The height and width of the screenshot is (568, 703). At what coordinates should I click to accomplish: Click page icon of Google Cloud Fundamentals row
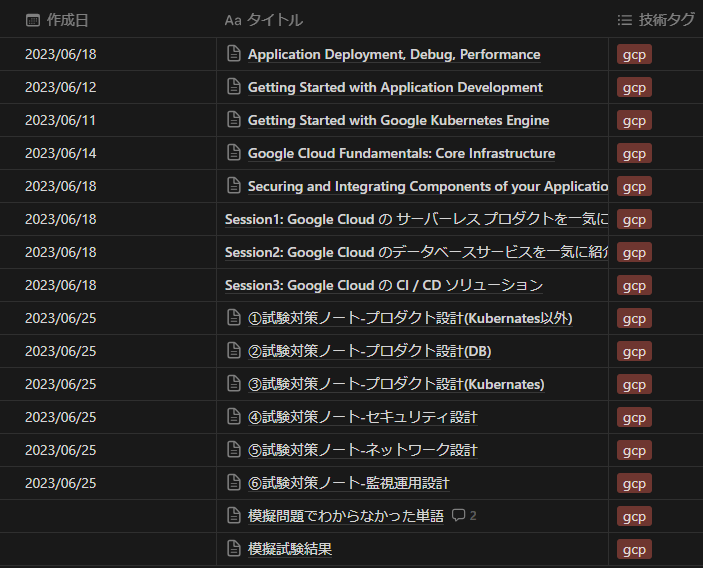(x=234, y=153)
